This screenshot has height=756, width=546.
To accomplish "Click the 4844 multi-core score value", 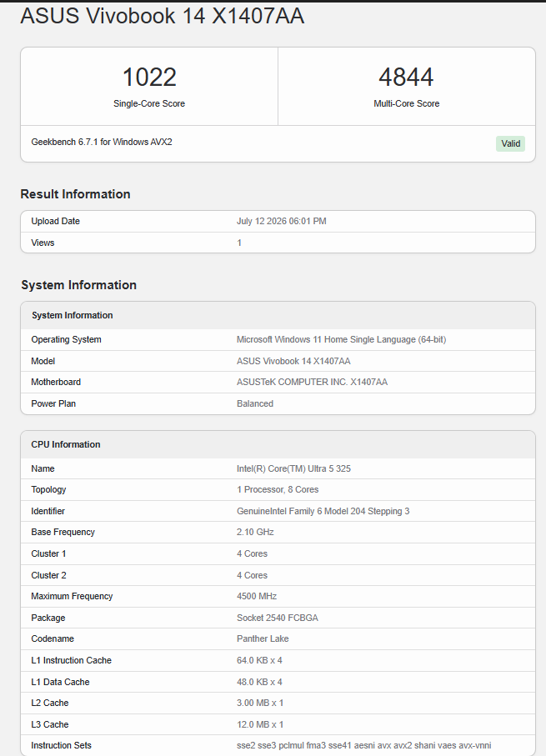I will coord(406,78).
